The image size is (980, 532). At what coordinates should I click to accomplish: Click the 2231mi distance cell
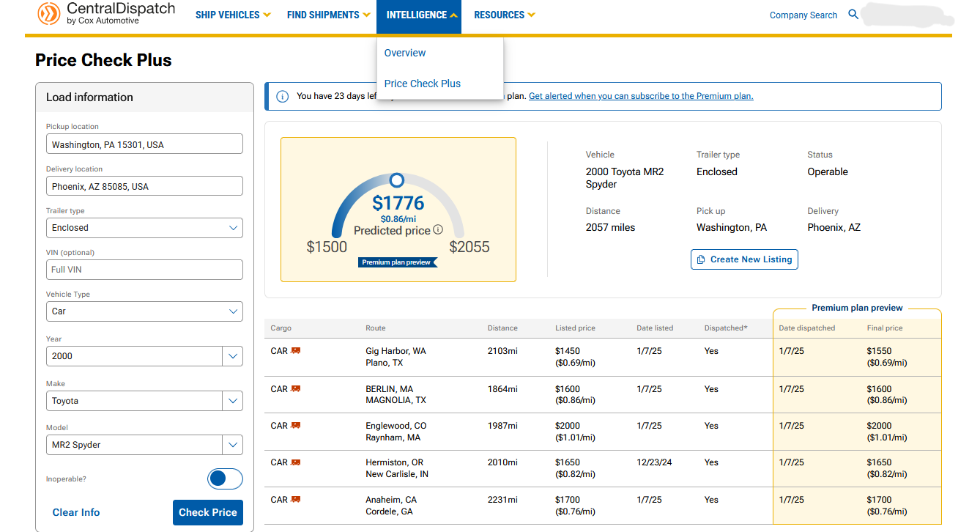(x=502, y=500)
